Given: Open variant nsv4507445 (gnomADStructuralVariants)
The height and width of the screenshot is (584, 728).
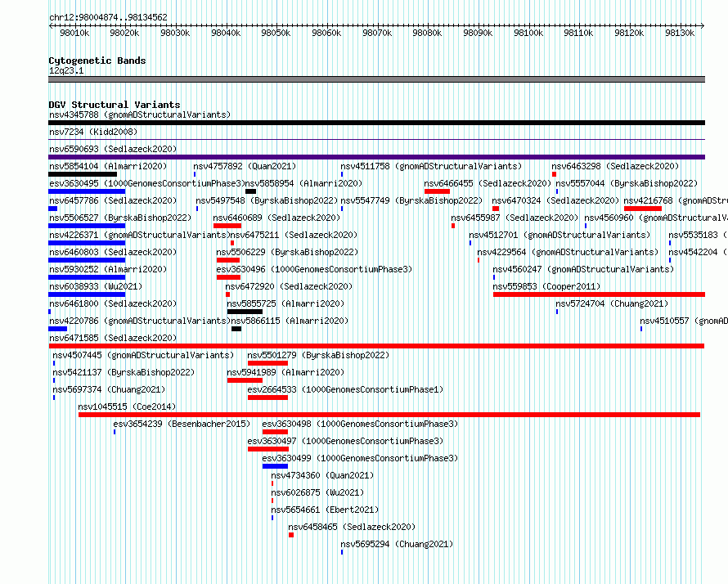Looking at the screenshot, I should click(143, 355).
